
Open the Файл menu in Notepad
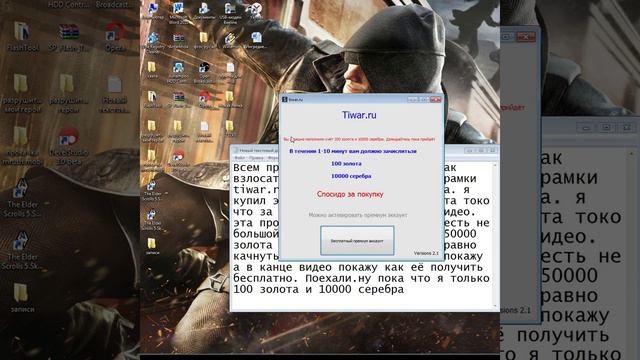coord(240,158)
